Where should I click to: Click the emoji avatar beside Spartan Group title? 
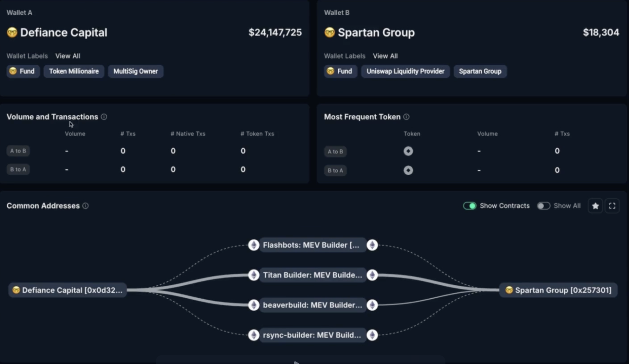[x=330, y=32]
